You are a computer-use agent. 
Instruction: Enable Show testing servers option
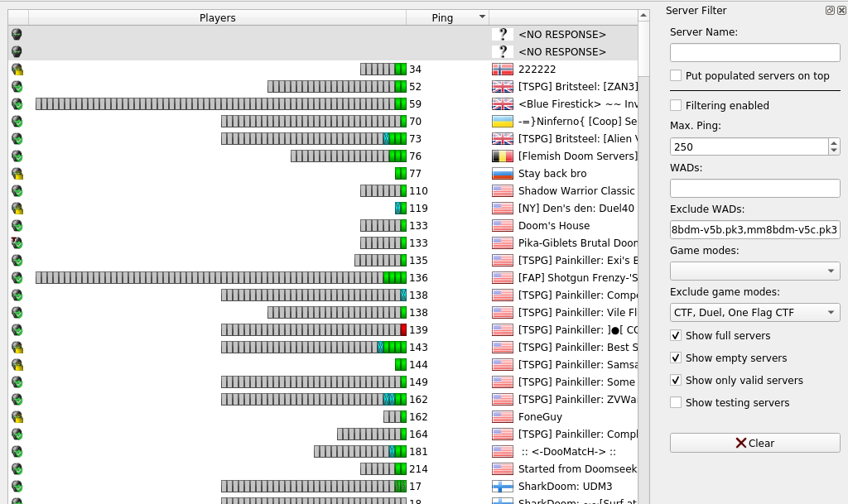[x=676, y=403]
